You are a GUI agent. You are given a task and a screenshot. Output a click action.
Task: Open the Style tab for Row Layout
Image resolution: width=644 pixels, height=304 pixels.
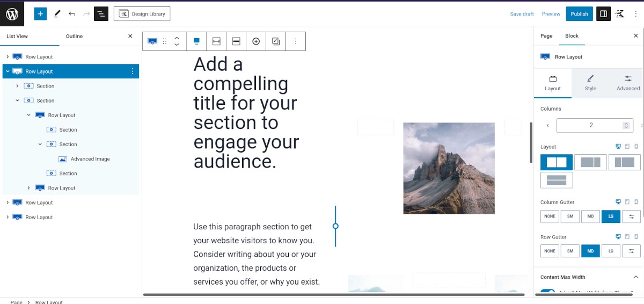coord(590,83)
